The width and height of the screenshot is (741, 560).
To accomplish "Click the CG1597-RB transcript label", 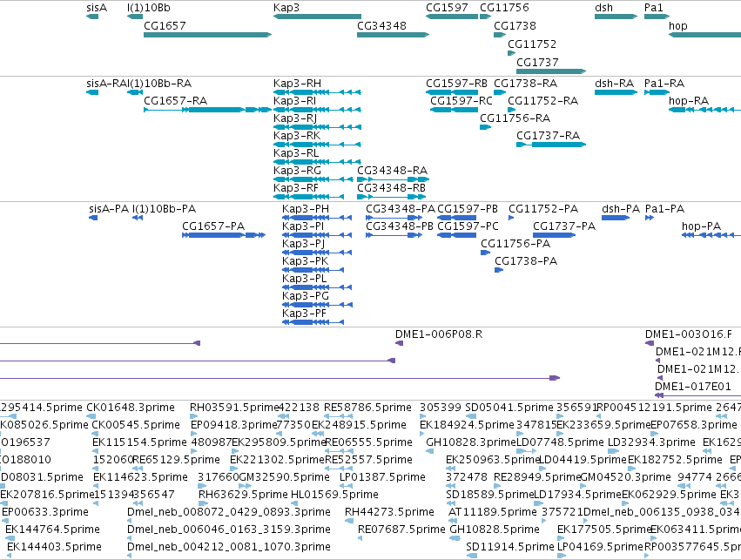I will click(456, 84).
